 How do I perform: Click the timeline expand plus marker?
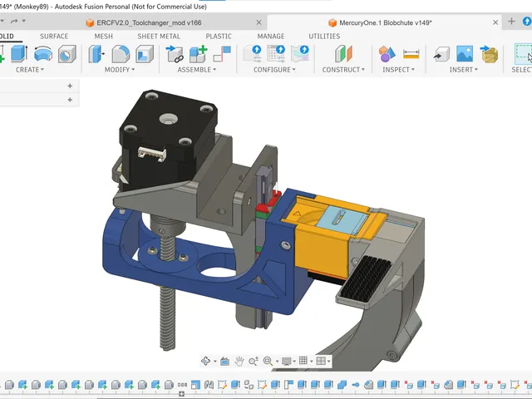[x=181, y=394]
